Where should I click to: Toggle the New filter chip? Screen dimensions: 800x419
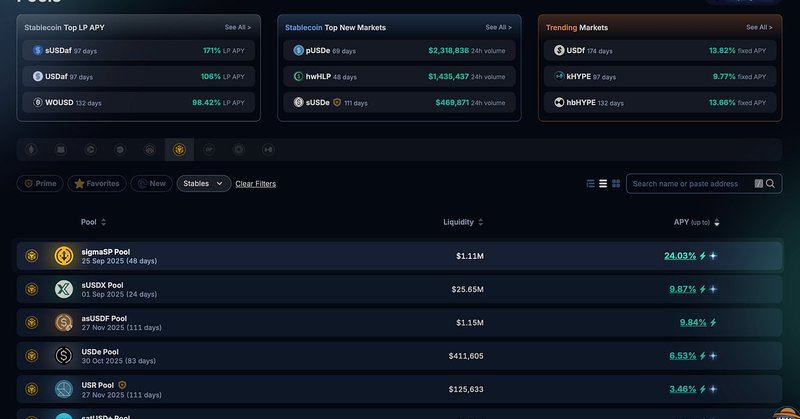(151, 184)
